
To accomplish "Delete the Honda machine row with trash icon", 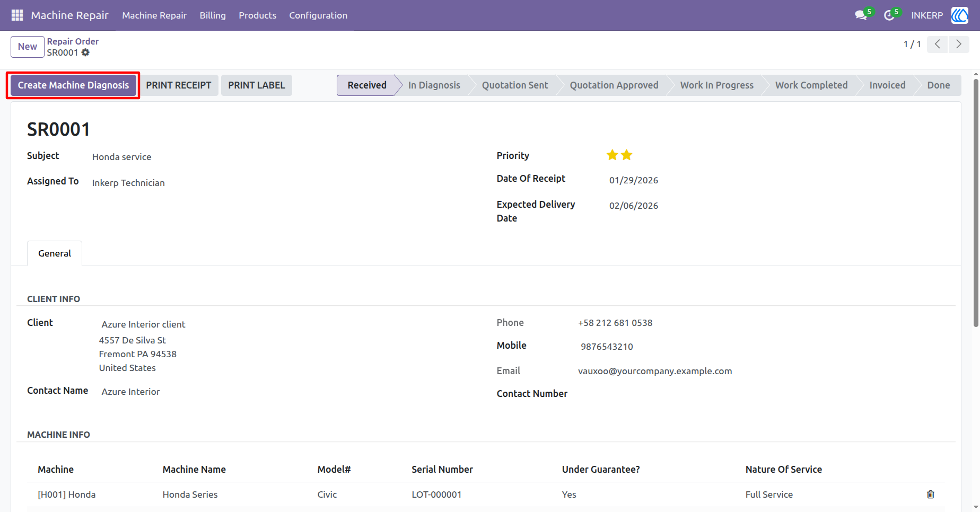I will [x=931, y=495].
